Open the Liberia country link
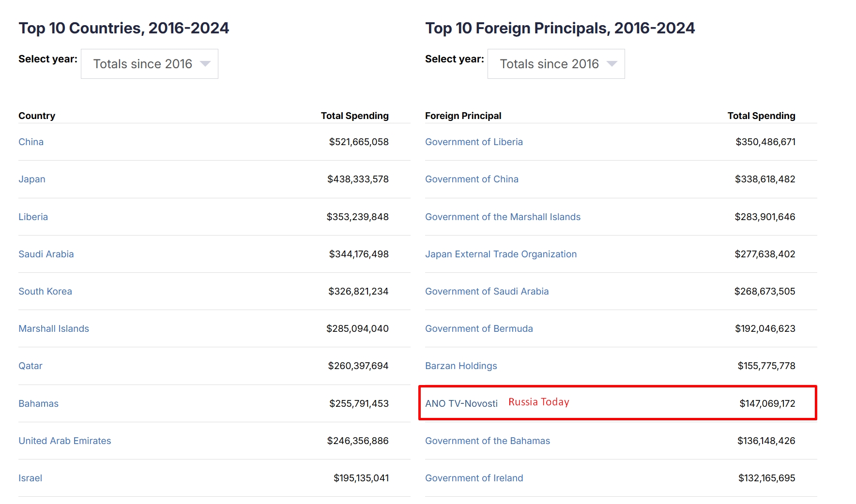 [33, 217]
